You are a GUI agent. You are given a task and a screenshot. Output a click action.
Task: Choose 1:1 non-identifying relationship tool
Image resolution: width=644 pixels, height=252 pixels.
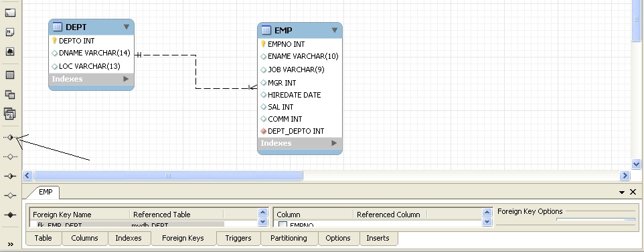coord(10,138)
